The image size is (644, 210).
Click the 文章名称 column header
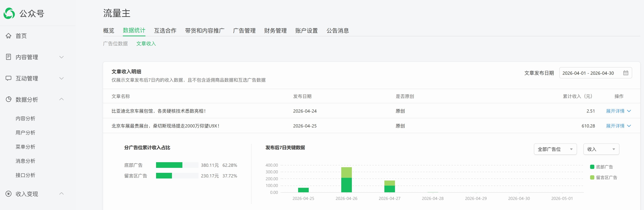tap(121, 96)
